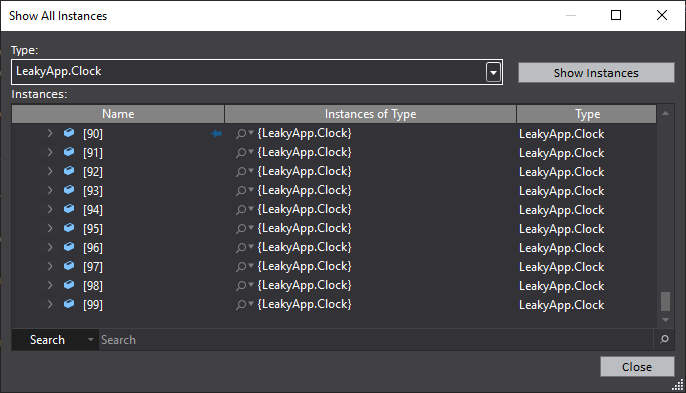Toggle the pin icon on row [90]
This screenshot has height=393, width=686.
coord(216,133)
